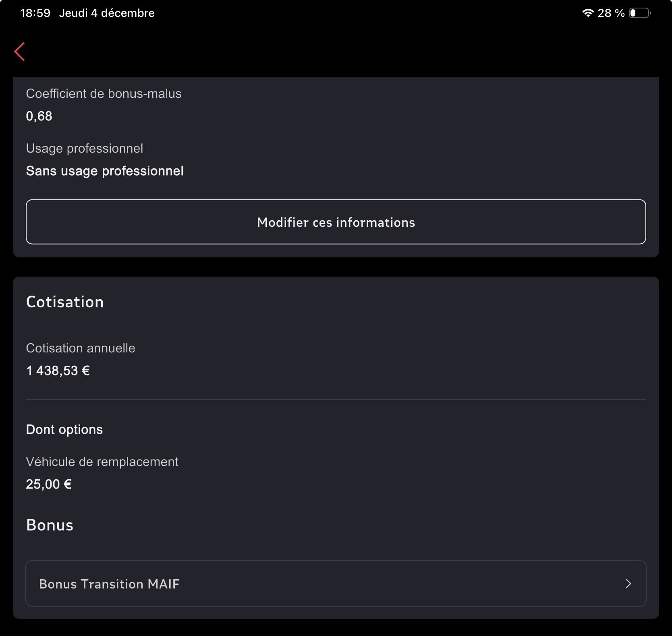
Task: Tap the Bonus section heading
Action: click(50, 525)
